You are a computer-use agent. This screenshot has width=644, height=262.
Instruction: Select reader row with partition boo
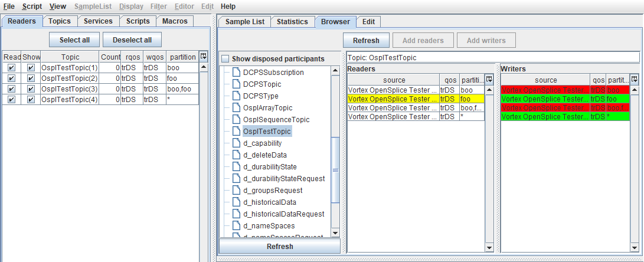click(x=416, y=90)
